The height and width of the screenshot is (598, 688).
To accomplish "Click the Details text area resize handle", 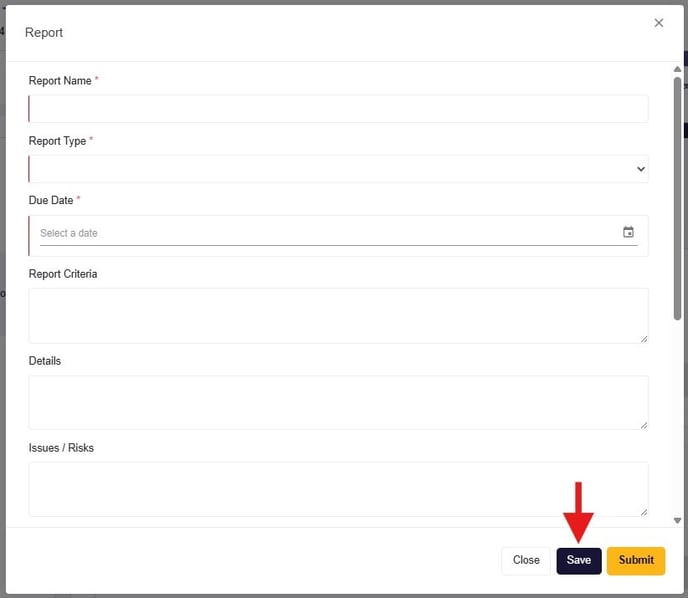I will [x=643, y=425].
